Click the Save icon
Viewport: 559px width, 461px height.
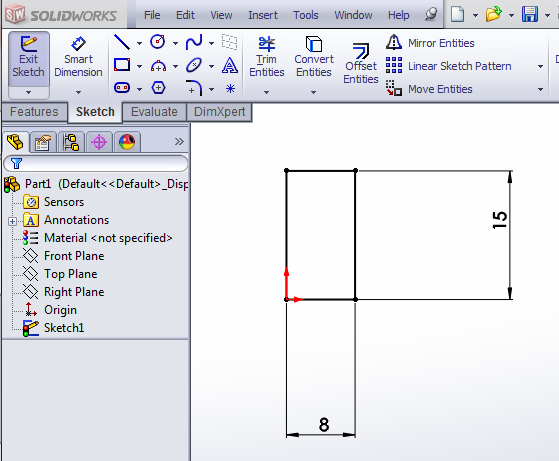point(530,15)
